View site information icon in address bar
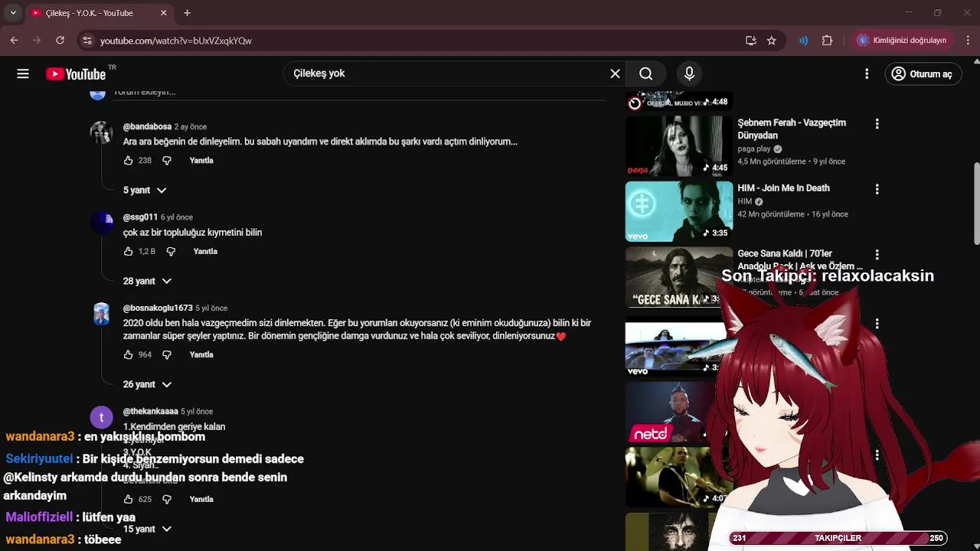 pyautogui.click(x=87, y=41)
